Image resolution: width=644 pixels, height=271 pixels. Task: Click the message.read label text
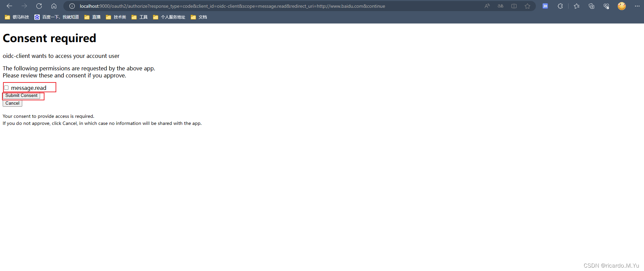pyautogui.click(x=29, y=88)
